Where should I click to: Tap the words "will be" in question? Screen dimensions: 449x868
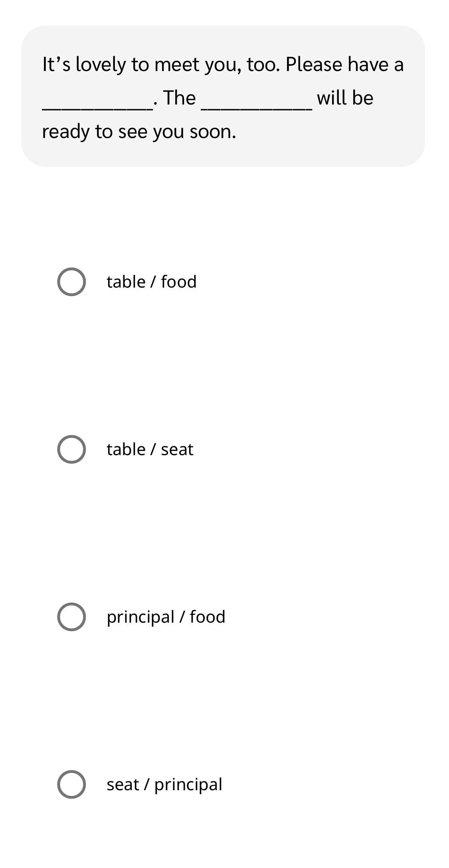(345, 98)
